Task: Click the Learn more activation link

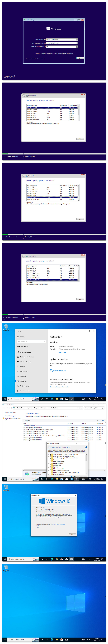Action: click(62, 352)
